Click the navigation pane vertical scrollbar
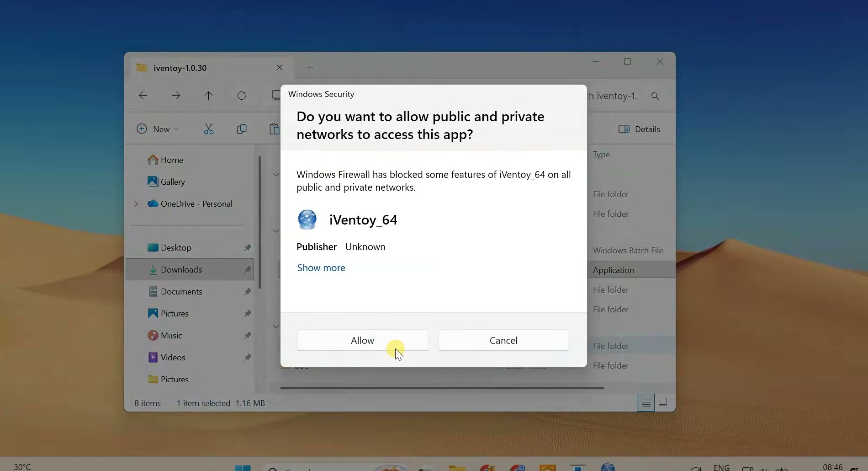 point(259,222)
